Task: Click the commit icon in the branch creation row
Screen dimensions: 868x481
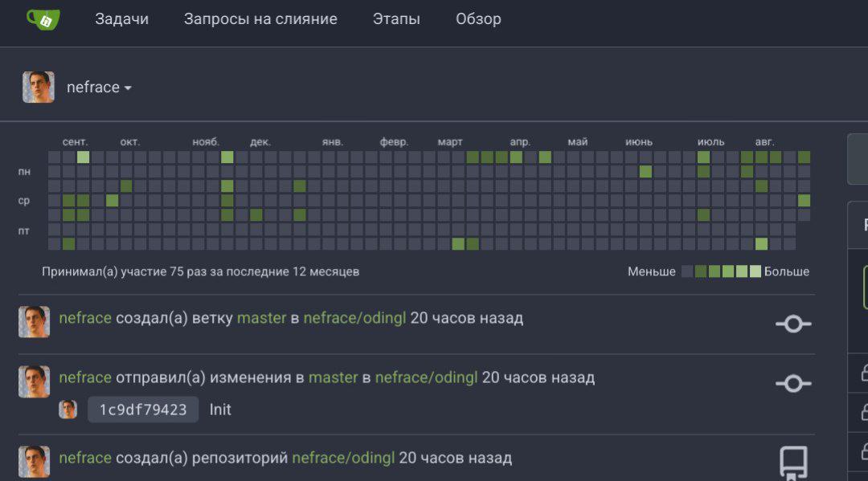Action: pos(793,324)
